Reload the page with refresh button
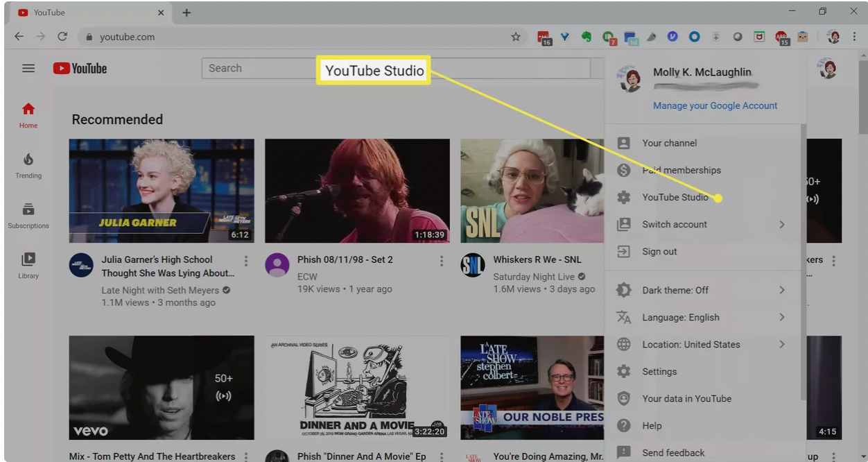868x462 pixels. click(x=62, y=37)
